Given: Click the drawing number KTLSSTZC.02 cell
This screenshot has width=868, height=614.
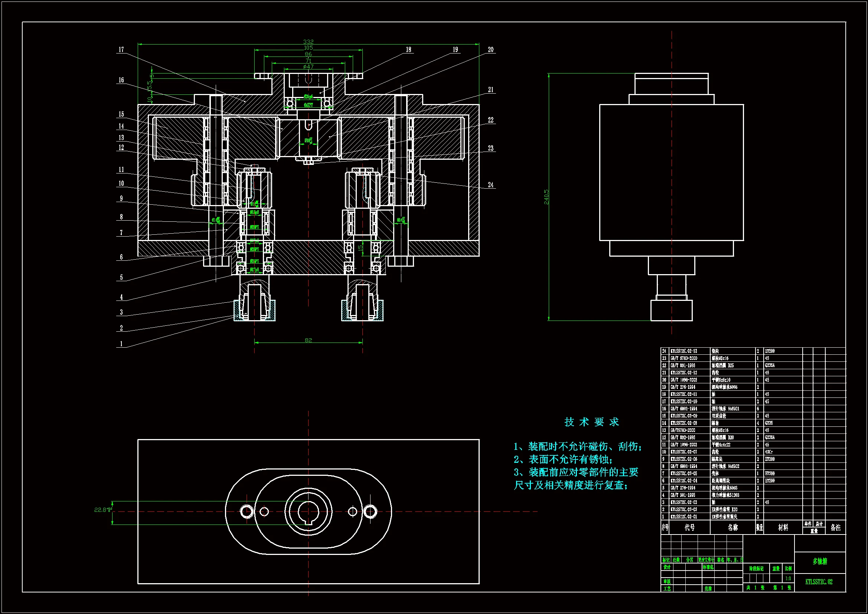Looking at the screenshot, I should point(819,582).
